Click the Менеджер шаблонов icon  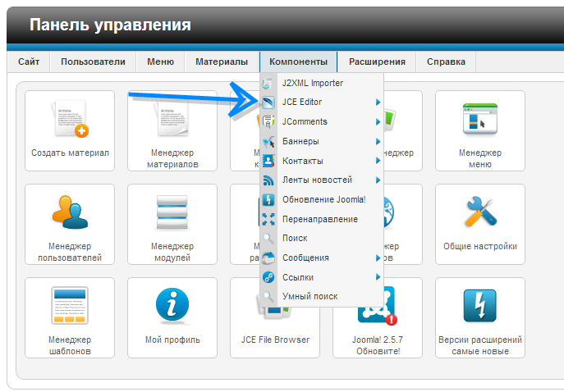70,307
